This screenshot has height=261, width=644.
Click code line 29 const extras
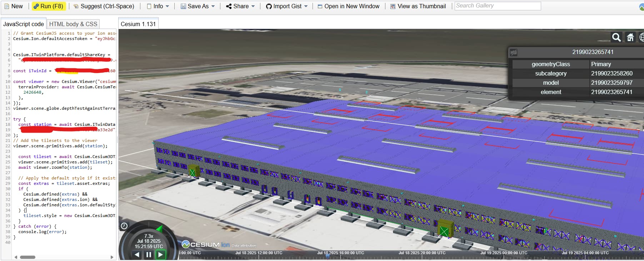point(64,183)
